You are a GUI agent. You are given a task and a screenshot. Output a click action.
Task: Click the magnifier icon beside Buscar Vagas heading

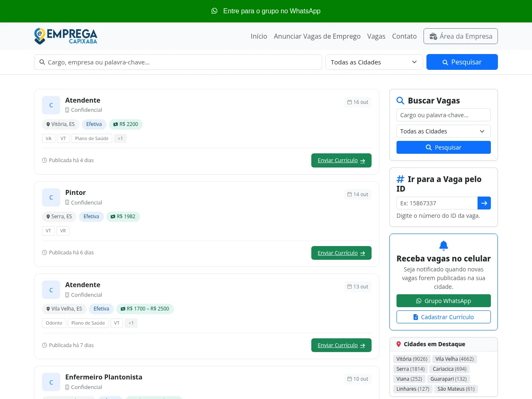400,101
